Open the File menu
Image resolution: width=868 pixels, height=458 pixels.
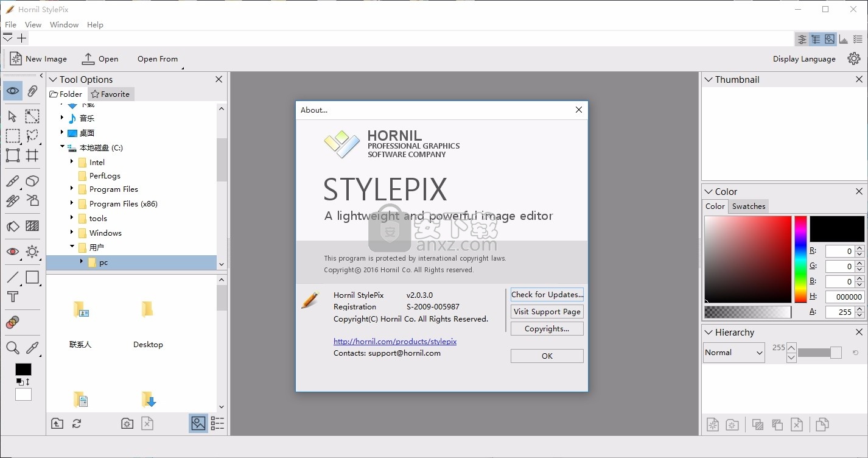(10, 25)
